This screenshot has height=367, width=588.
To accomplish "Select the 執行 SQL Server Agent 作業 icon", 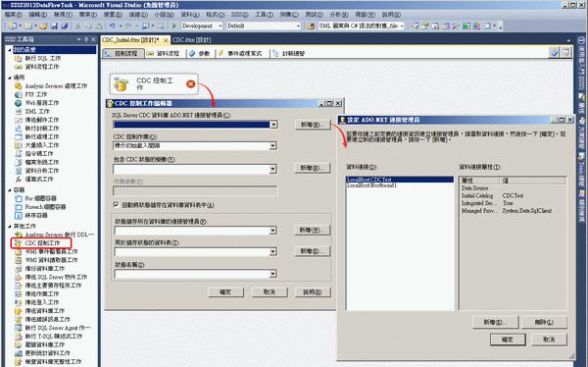I will (18, 328).
